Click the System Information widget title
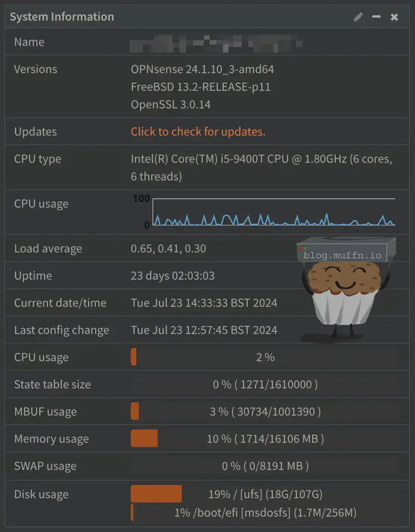Viewport: 415px width, 532px height. tap(62, 17)
